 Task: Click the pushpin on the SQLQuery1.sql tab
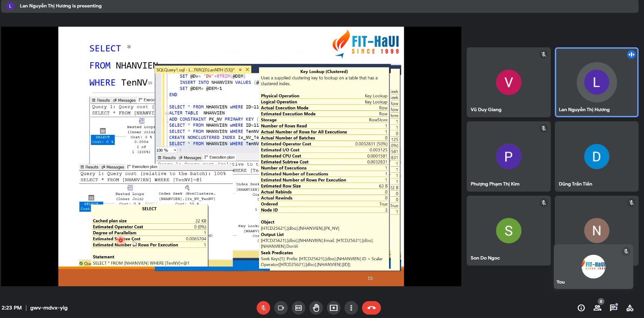pyautogui.click(x=240, y=70)
